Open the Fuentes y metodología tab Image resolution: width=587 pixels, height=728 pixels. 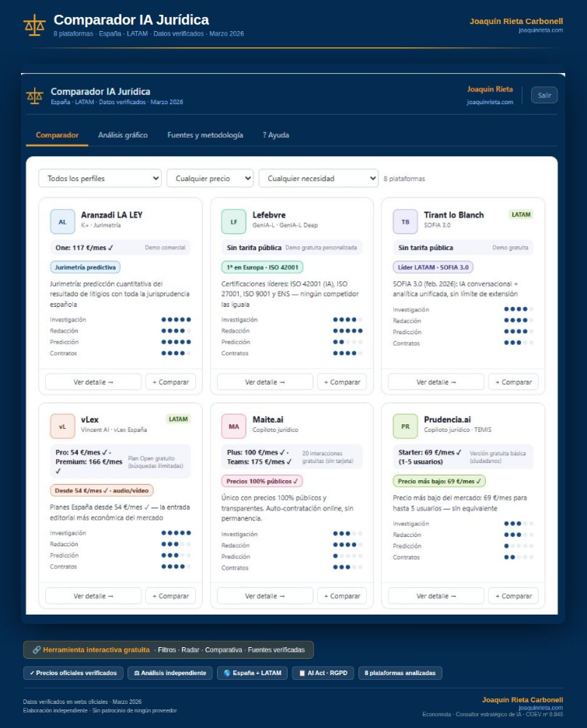click(x=205, y=135)
